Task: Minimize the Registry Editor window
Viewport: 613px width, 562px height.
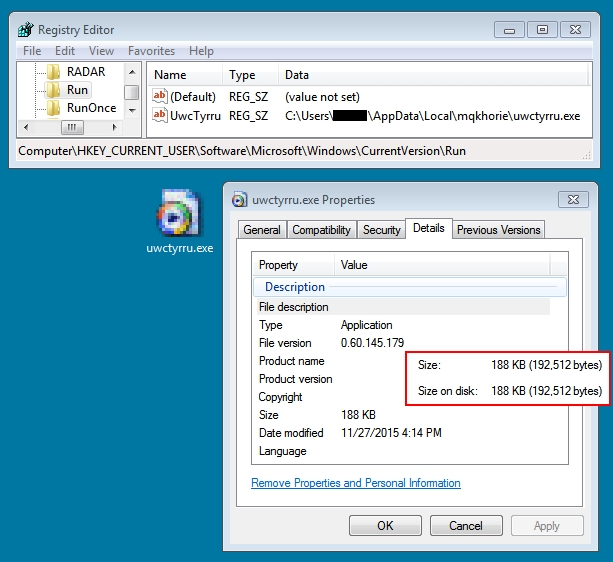Action: coord(509,30)
